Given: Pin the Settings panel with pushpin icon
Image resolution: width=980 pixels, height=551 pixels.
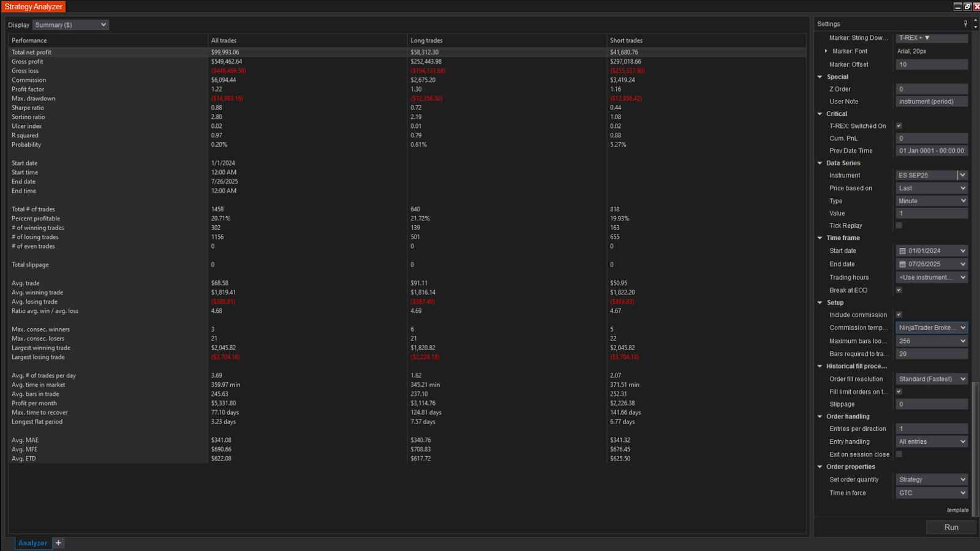Looking at the screenshot, I should pos(965,24).
